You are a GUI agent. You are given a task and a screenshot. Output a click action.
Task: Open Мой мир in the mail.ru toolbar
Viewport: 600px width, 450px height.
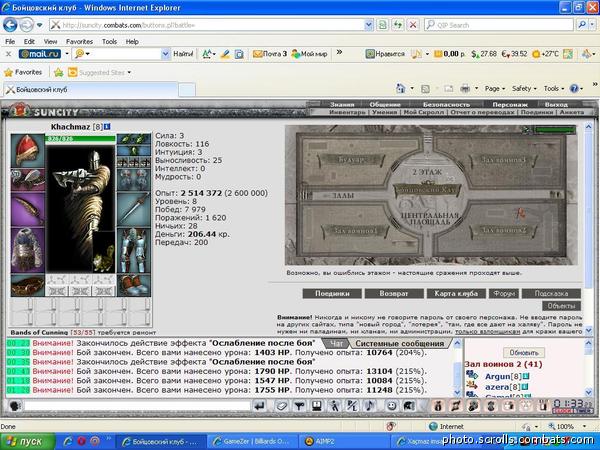[310, 54]
